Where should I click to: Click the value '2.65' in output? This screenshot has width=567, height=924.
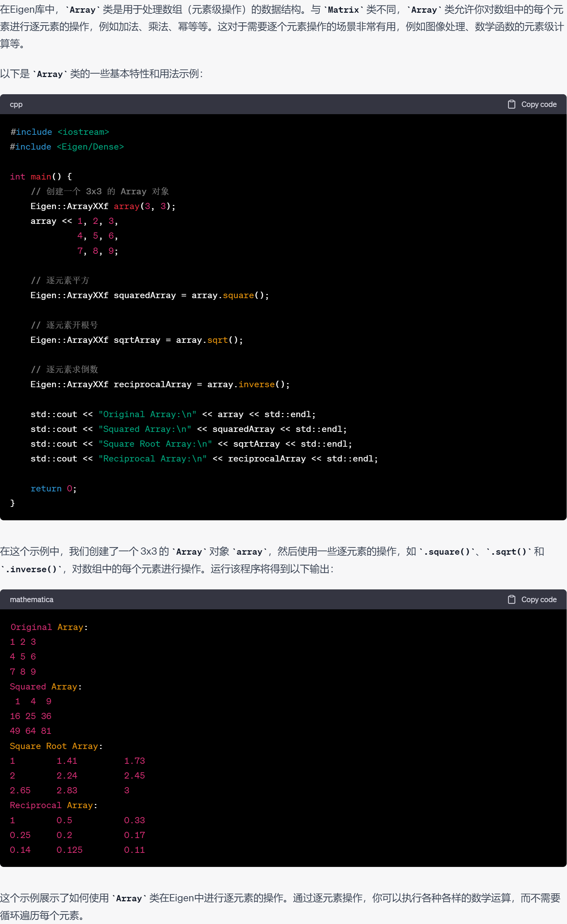pyautogui.click(x=20, y=791)
